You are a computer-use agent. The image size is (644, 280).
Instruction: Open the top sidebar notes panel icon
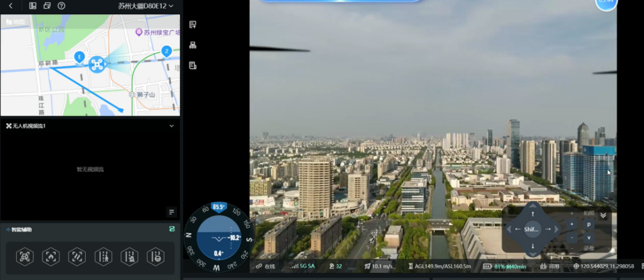click(x=193, y=24)
